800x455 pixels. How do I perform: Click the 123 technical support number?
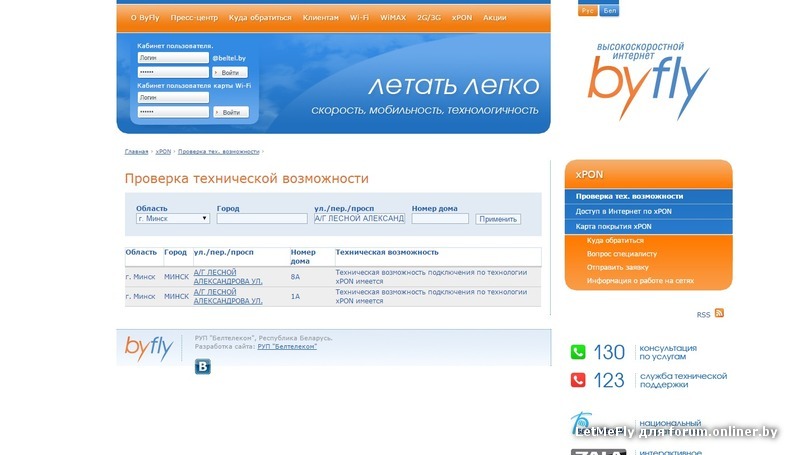coord(609,380)
